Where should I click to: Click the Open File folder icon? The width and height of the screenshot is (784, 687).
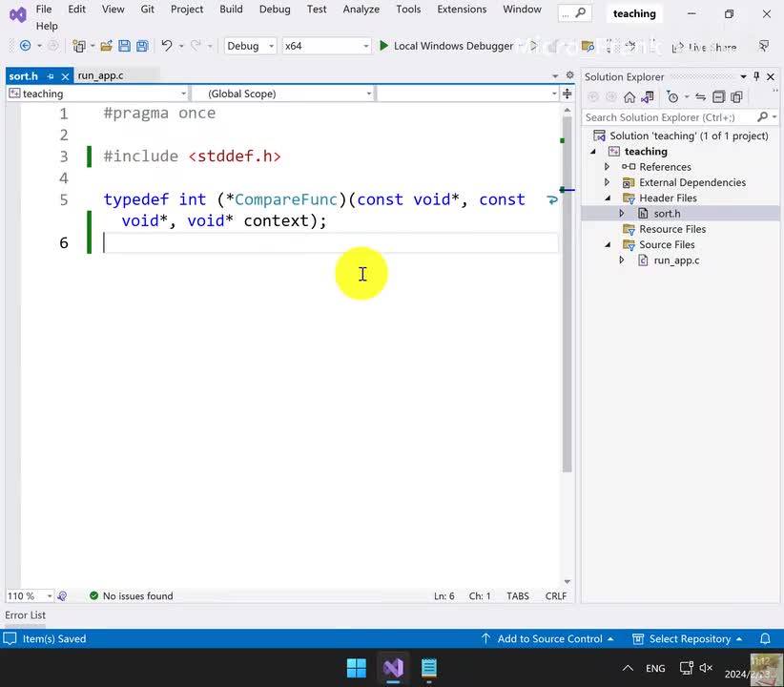tap(106, 46)
